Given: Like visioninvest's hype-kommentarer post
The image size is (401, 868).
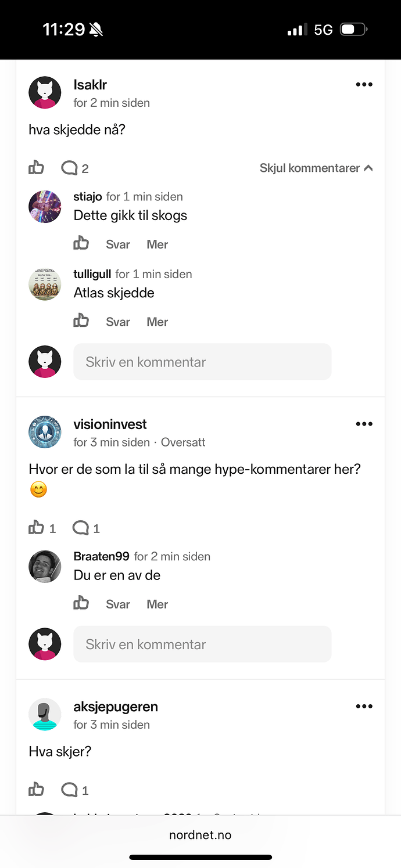Looking at the screenshot, I should coord(36,528).
